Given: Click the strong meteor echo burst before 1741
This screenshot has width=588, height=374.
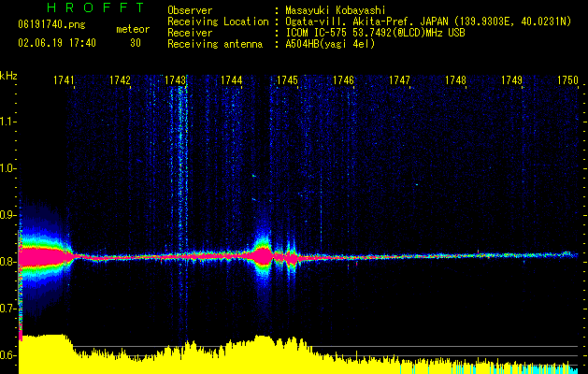Looking at the screenshot, I should pyautogui.click(x=44, y=257).
